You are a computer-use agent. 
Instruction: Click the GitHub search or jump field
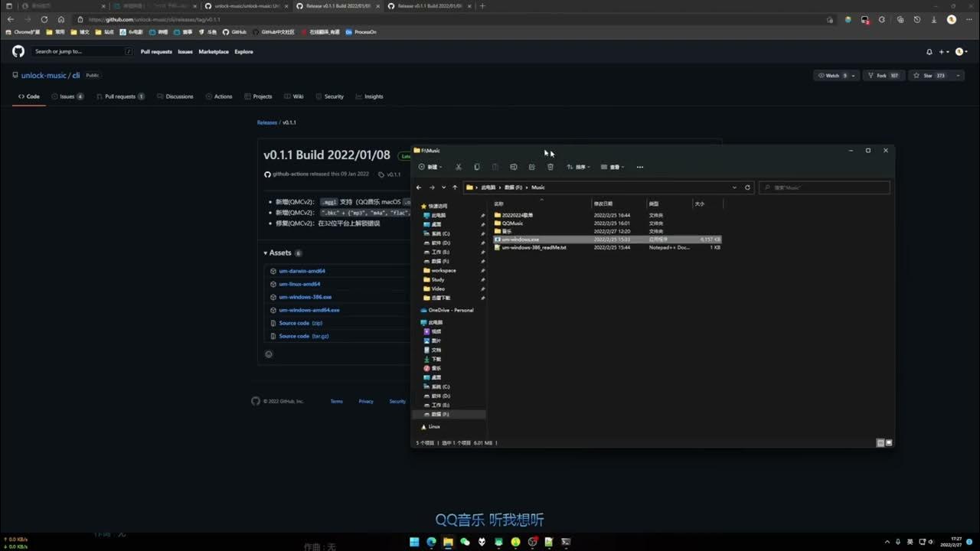click(83, 51)
